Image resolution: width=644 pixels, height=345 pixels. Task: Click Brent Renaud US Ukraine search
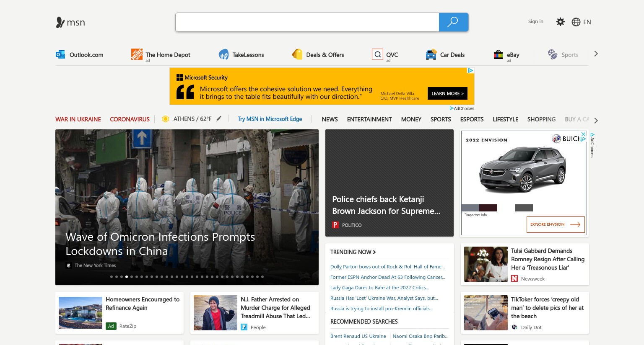[x=358, y=336]
